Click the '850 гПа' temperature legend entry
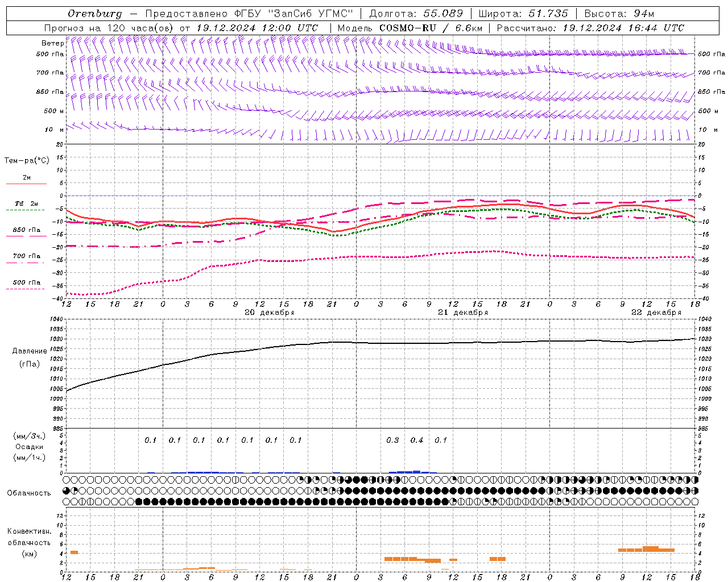The image size is (728, 582). [x=27, y=230]
